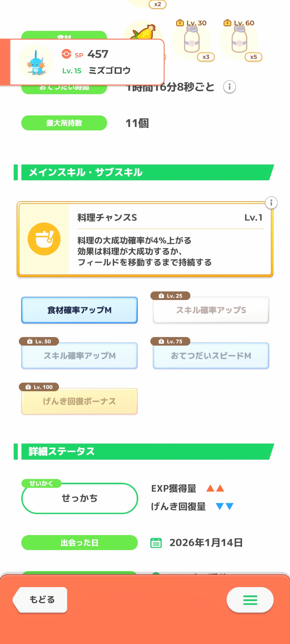
Task: Select the 食材確率アップM sub skill
Action: click(x=79, y=310)
